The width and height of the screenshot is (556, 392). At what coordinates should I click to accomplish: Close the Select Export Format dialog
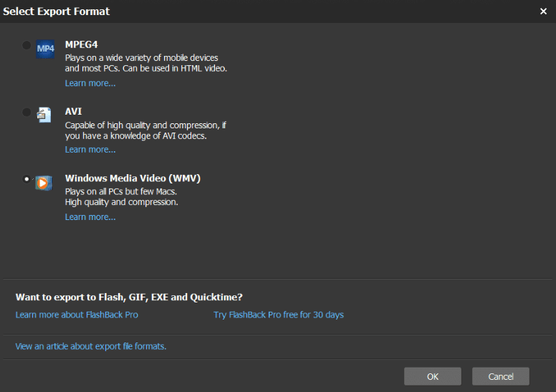(543, 11)
